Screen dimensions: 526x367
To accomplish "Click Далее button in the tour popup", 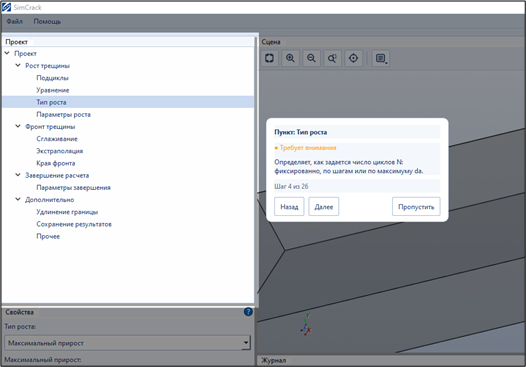I will [324, 207].
